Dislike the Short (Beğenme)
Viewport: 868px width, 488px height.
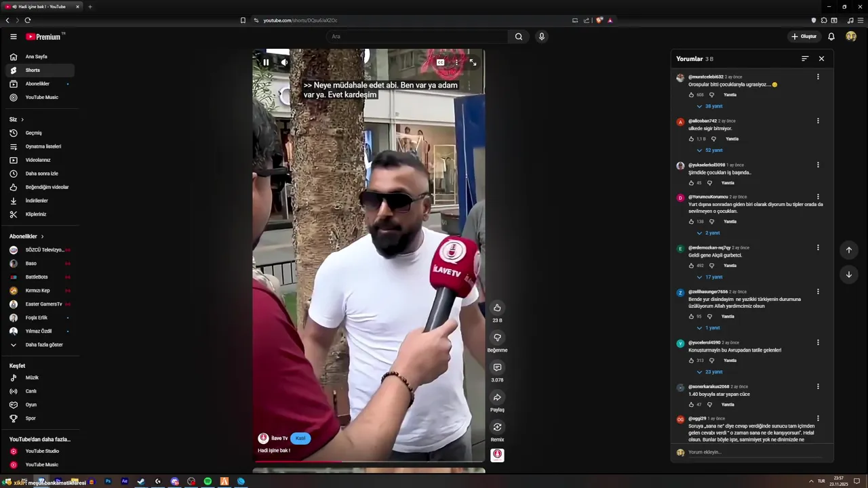497,338
